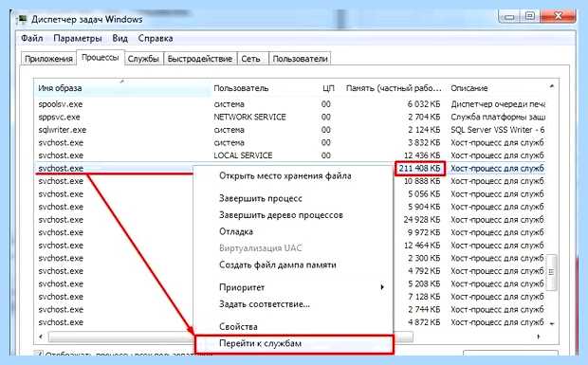
Task: Open the Параметры menu
Action: (x=78, y=38)
